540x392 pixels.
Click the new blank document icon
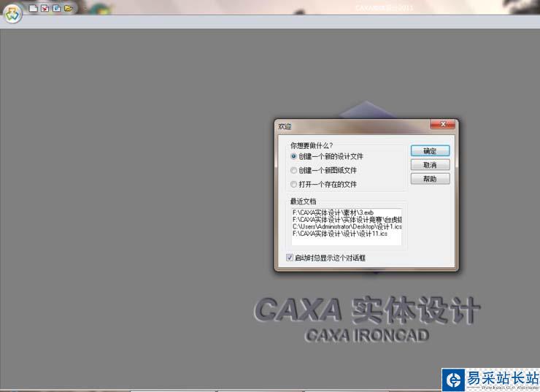tap(33, 8)
